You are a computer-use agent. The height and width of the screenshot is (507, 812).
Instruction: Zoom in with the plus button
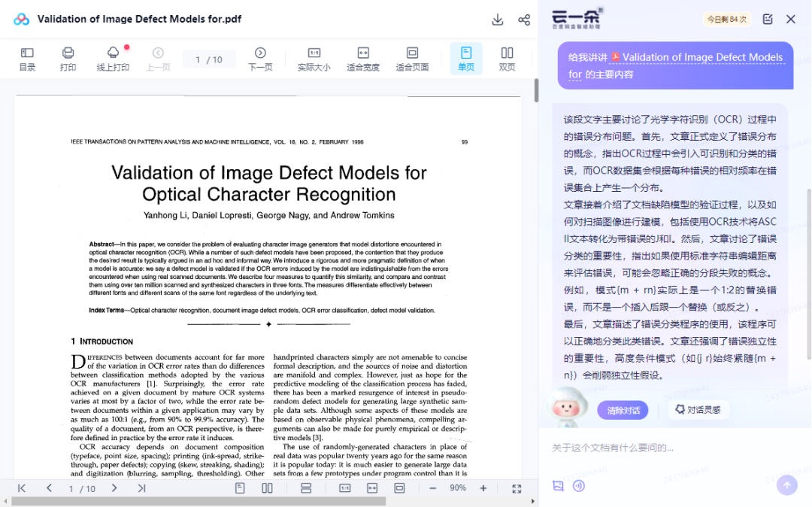[x=483, y=488]
